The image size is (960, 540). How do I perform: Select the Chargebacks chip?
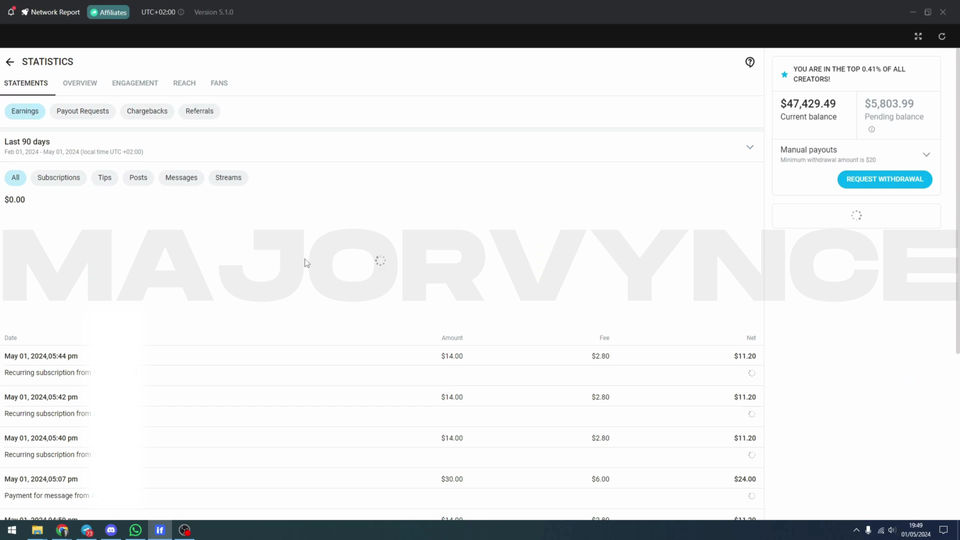147,111
